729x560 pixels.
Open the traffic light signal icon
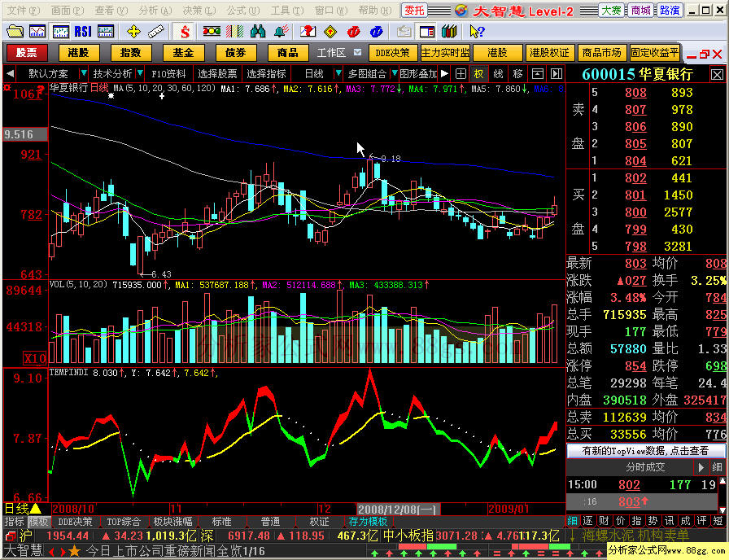tap(212, 32)
